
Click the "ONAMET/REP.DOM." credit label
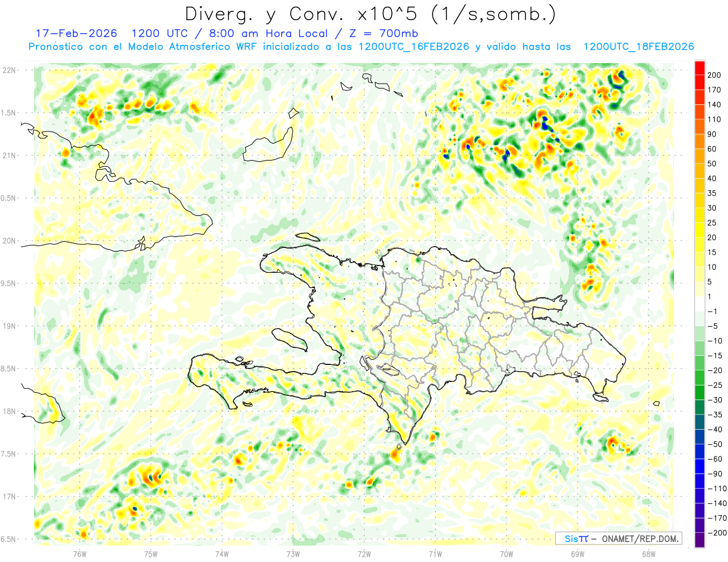[x=641, y=538]
